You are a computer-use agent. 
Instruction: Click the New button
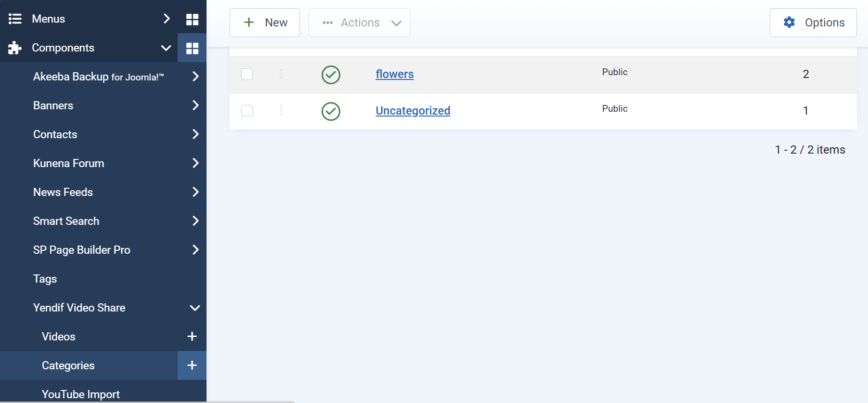click(265, 23)
